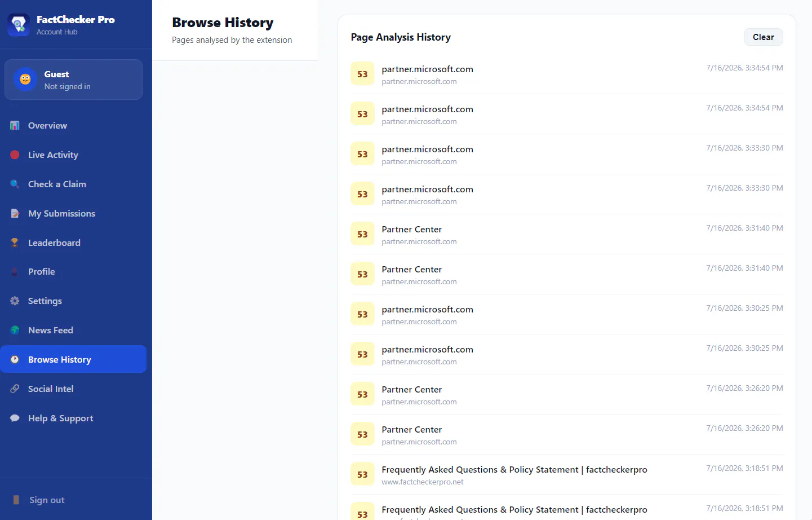812x520 pixels.
Task: Go to Live Activity page
Action: [x=73, y=155]
